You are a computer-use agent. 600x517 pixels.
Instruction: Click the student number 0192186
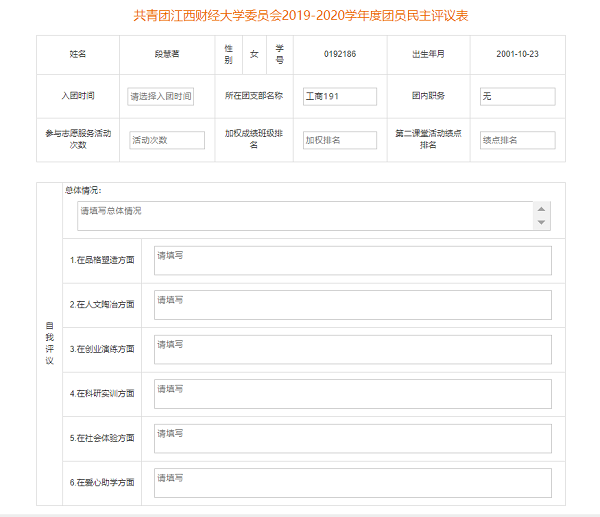tap(340, 54)
